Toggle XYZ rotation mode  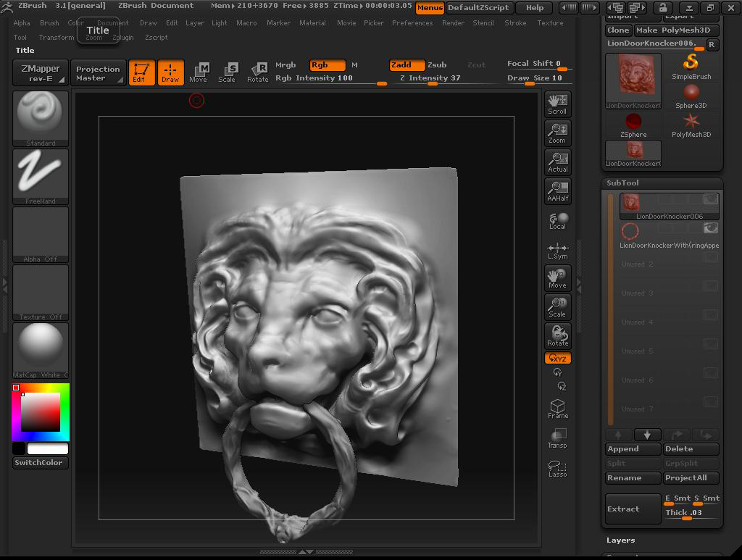[557, 358]
